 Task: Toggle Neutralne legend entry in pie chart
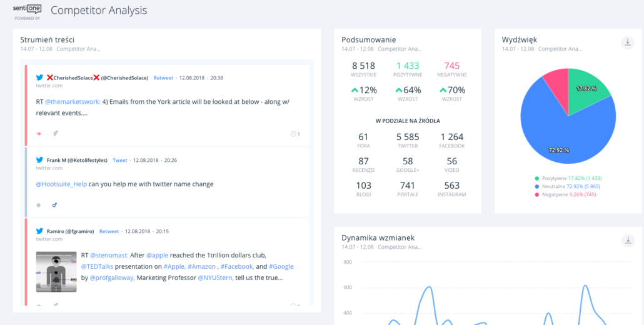point(568,186)
